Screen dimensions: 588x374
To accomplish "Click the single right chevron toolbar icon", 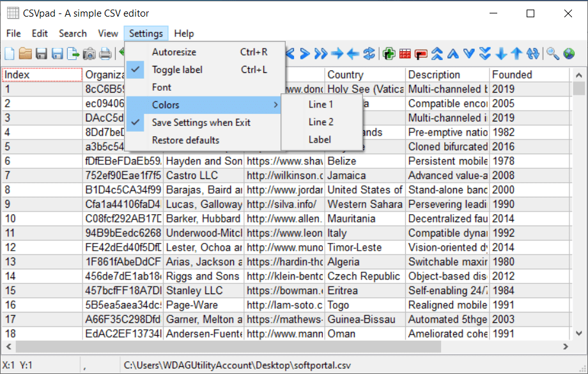I will click(x=305, y=54).
